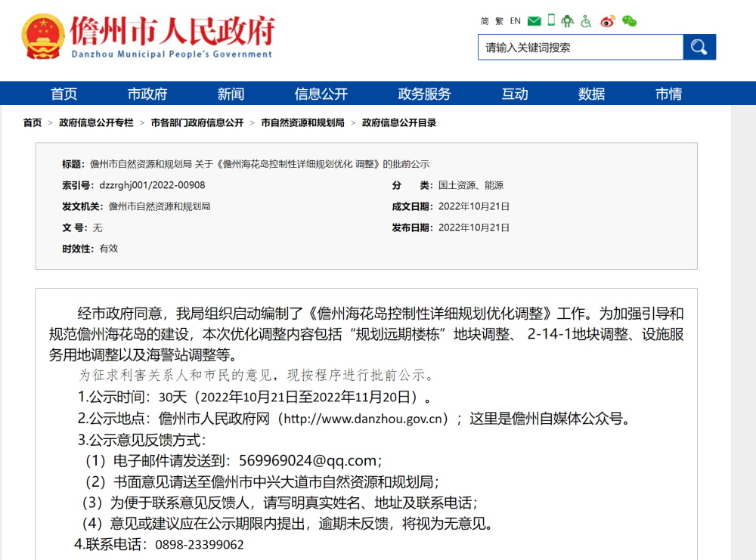Click the 市自然资源和规划局 breadcrumb
The image size is (756, 560).
[x=303, y=123]
